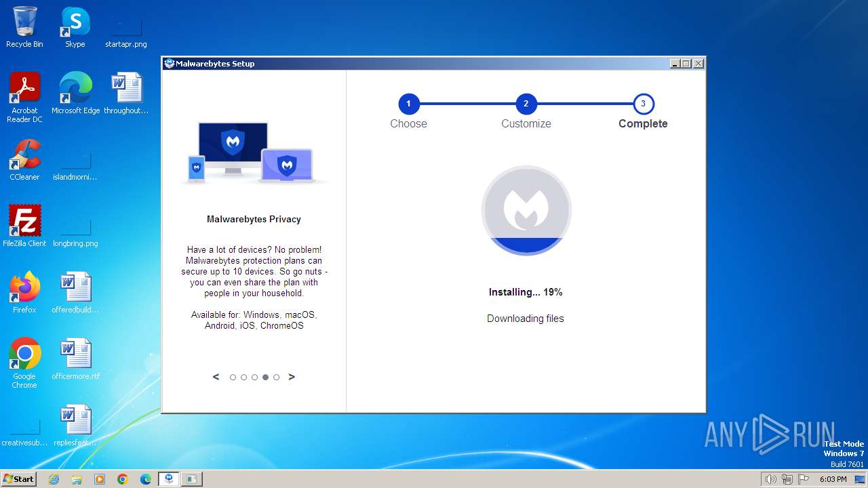The height and width of the screenshot is (488, 868).
Task: Open the Action Center flag icon
Action: [804, 479]
